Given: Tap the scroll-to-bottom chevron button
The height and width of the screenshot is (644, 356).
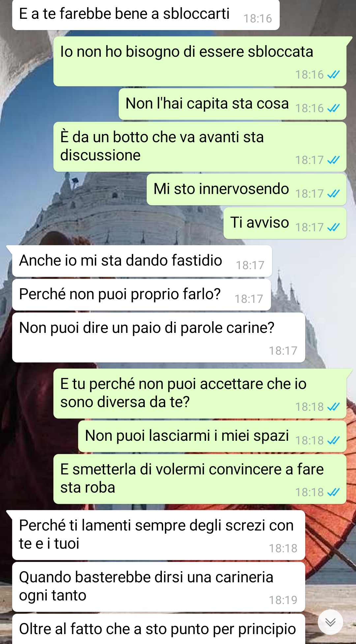Looking at the screenshot, I should pyautogui.click(x=330, y=622).
